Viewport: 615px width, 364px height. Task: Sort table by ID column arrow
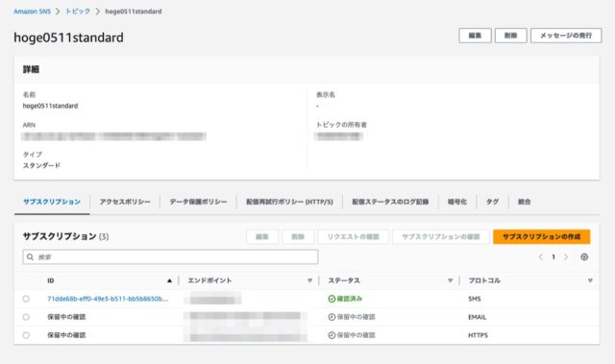[x=169, y=280]
